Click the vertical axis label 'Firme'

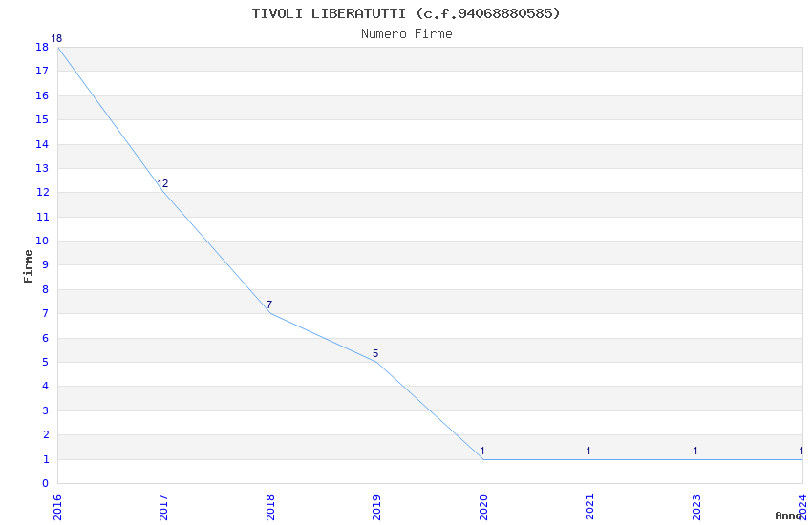(x=28, y=266)
